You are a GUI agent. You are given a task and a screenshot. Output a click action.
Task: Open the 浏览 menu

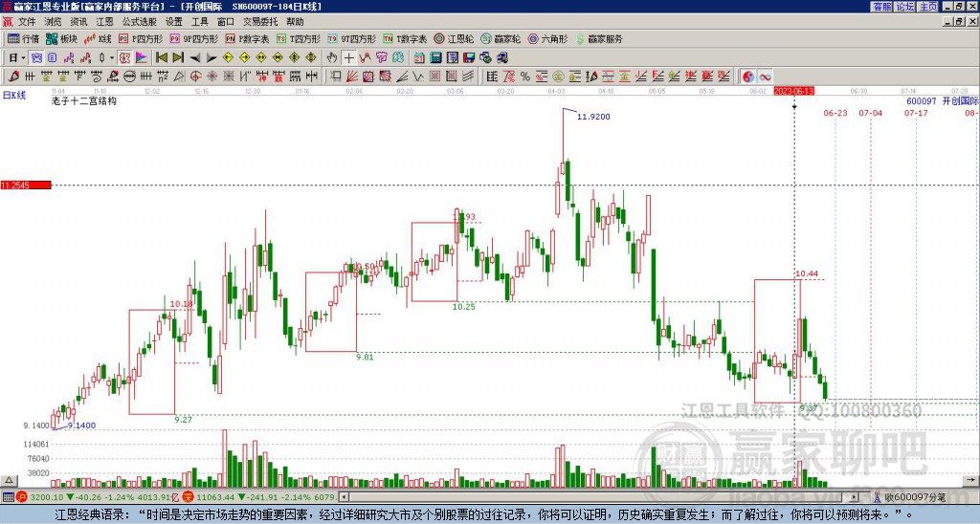pos(53,22)
